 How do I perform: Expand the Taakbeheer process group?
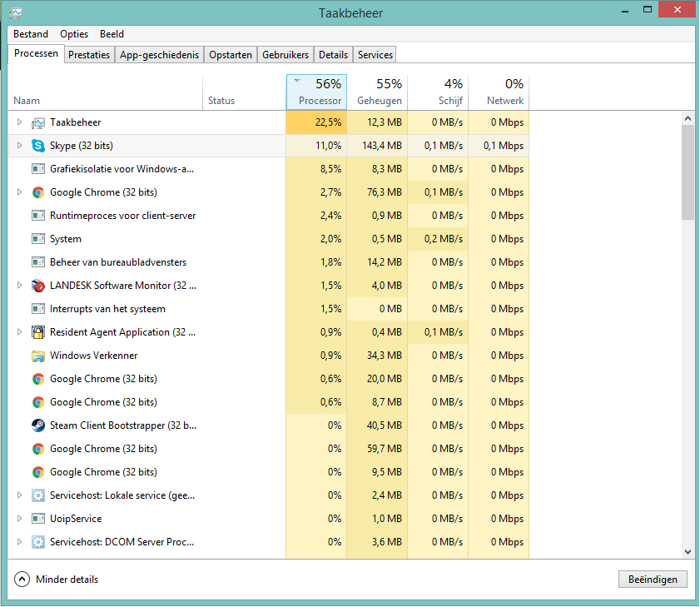19,122
